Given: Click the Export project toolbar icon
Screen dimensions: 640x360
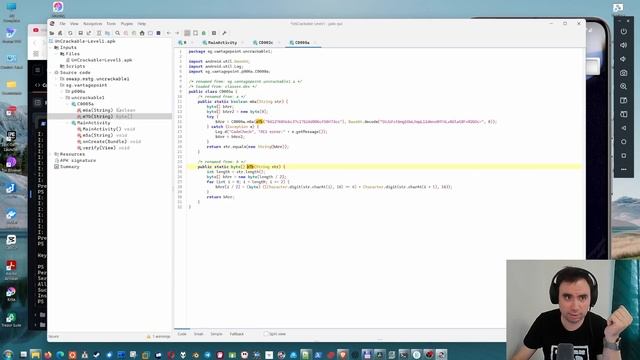Looking at the screenshot, I should point(89,33).
